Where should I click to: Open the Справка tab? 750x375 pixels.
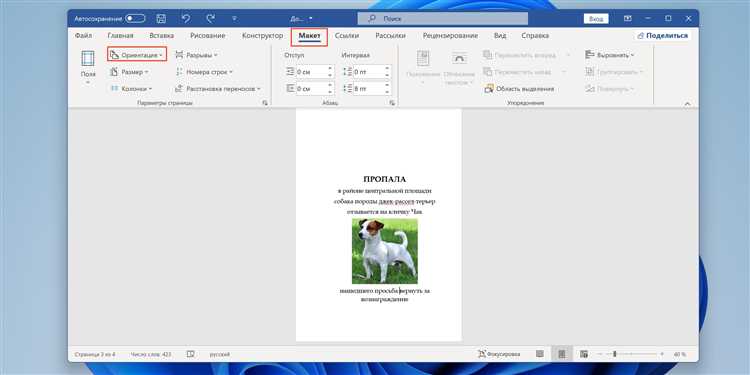(535, 36)
